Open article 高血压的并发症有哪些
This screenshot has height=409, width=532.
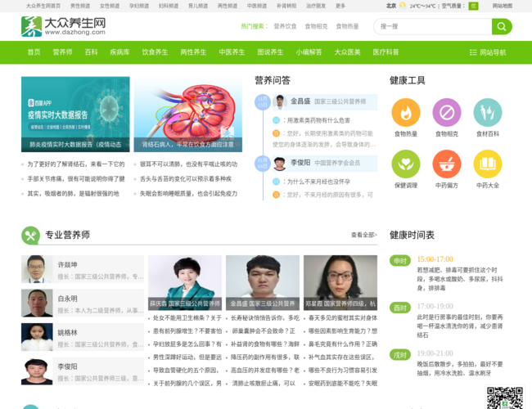(265, 371)
